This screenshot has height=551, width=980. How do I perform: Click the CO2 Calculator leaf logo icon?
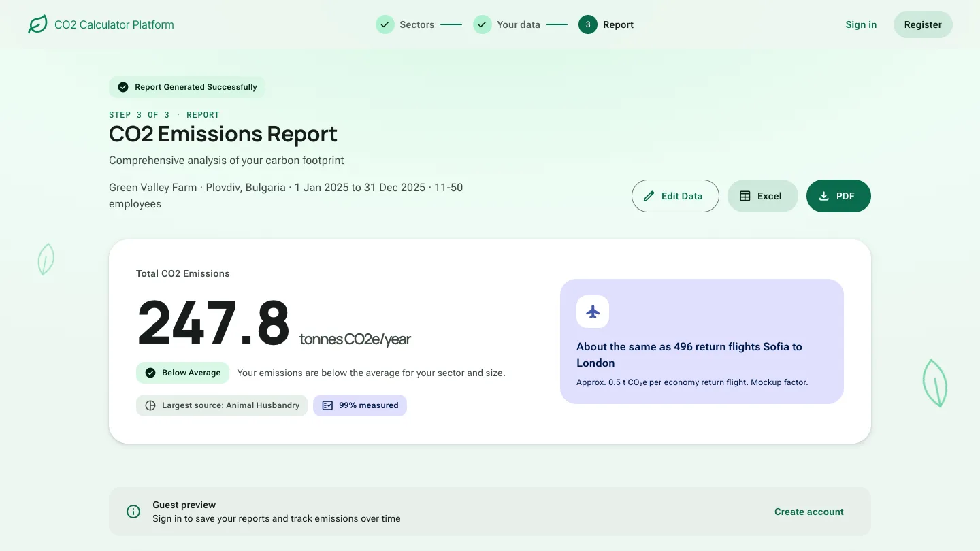[x=37, y=24]
